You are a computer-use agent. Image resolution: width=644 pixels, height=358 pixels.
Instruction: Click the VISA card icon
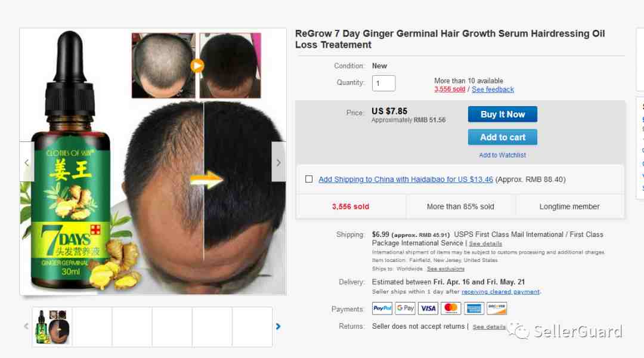click(x=428, y=308)
